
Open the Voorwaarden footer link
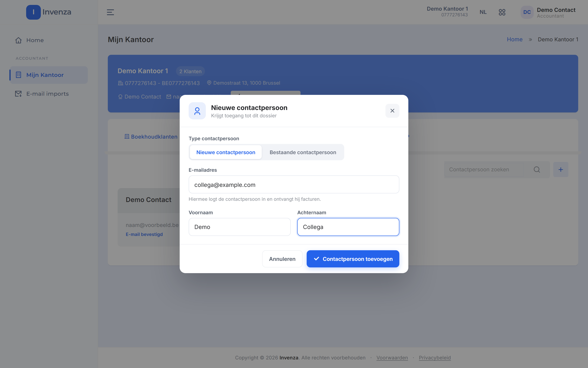click(392, 358)
